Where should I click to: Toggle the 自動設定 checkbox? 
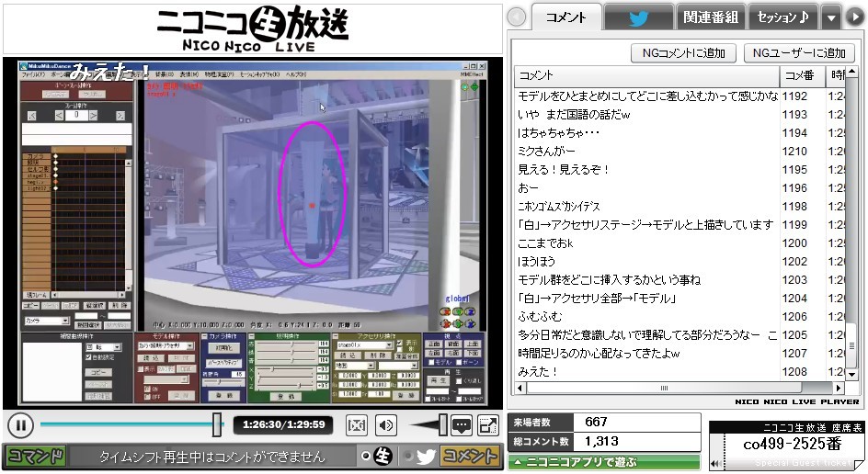click(x=88, y=357)
